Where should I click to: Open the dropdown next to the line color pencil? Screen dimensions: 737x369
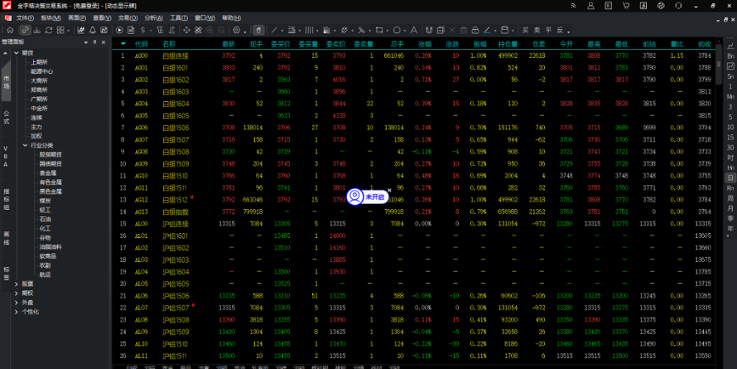(495, 31)
